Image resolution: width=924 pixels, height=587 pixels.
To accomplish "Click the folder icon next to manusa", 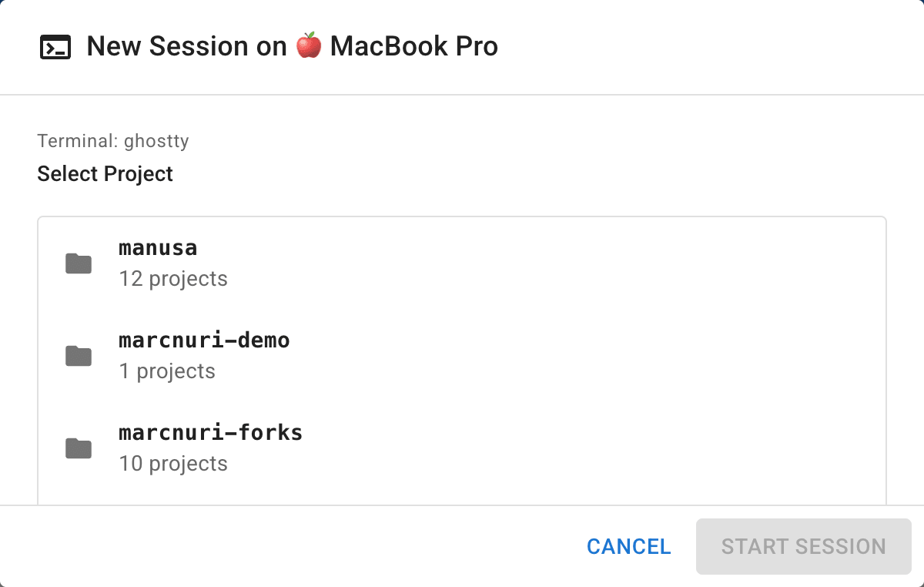I will [x=78, y=263].
